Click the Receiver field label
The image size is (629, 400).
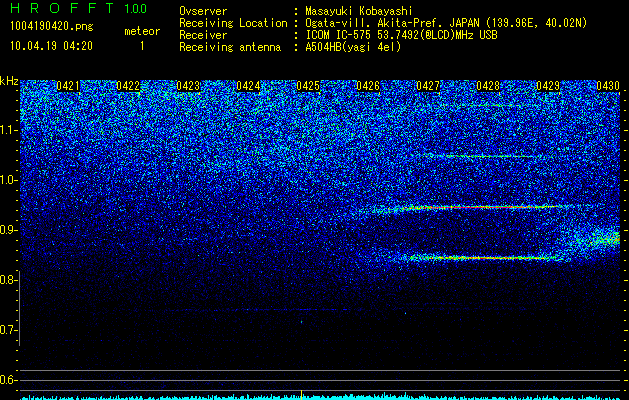(203, 35)
